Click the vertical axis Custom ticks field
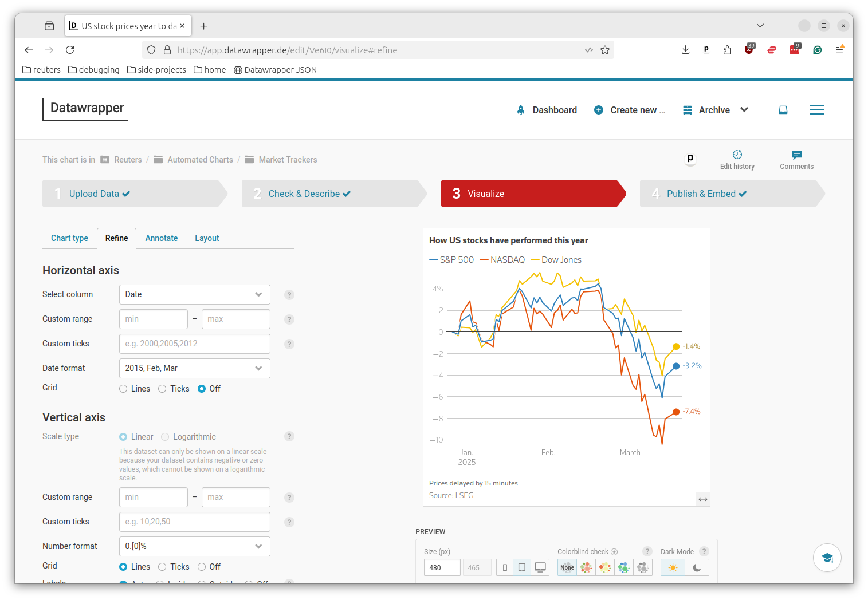The image size is (868, 600). 194,522
